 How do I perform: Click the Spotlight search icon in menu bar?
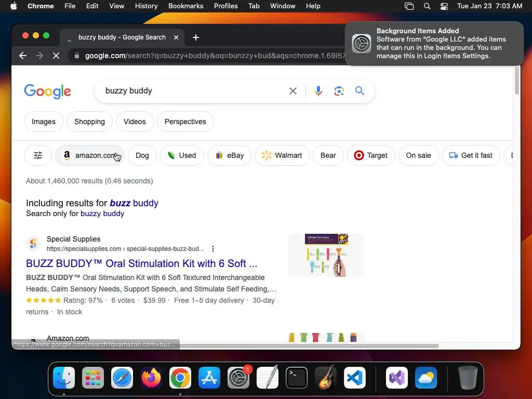click(427, 6)
